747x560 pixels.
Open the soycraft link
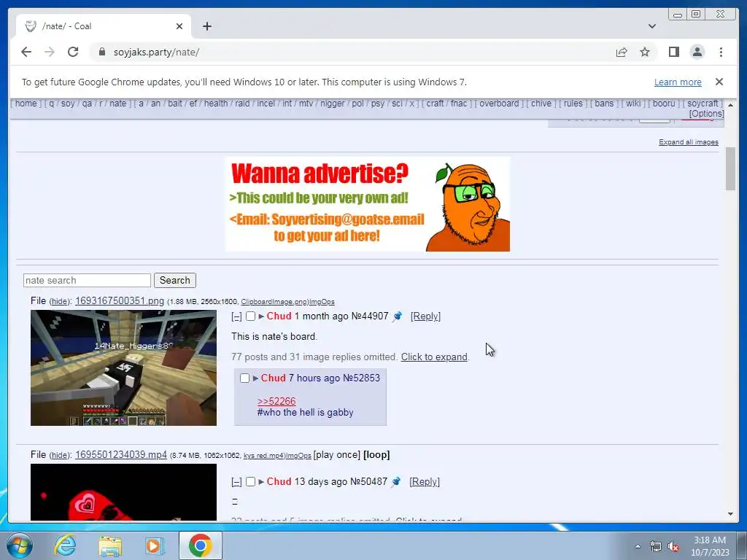(x=703, y=104)
